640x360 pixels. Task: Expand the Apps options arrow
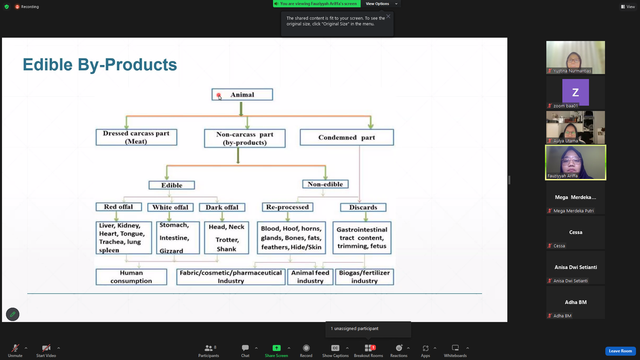click(435, 348)
